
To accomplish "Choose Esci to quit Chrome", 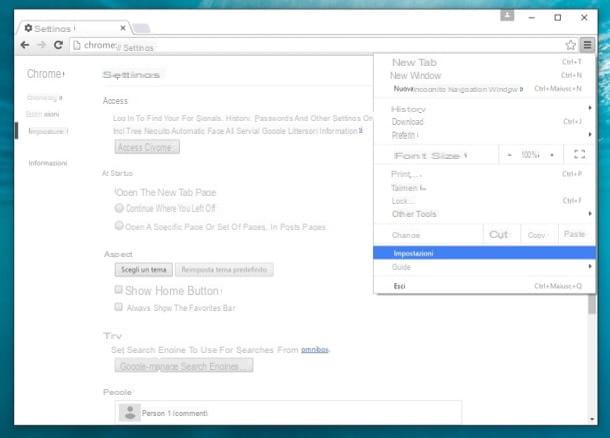I will pos(484,286).
